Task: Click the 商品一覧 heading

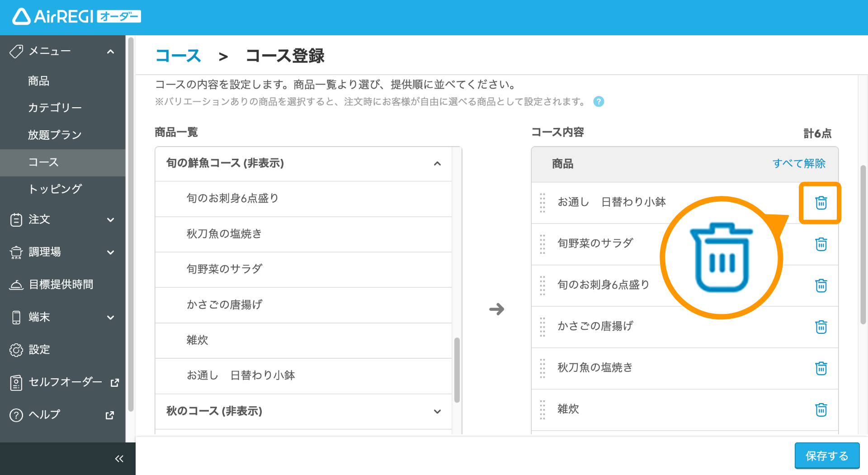Action: [x=176, y=133]
